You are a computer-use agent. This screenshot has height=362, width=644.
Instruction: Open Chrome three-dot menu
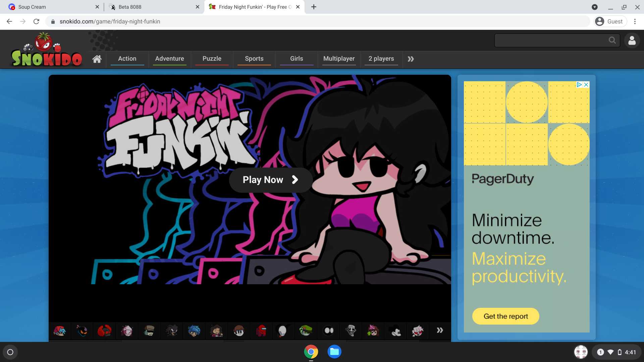pyautogui.click(x=635, y=21)
